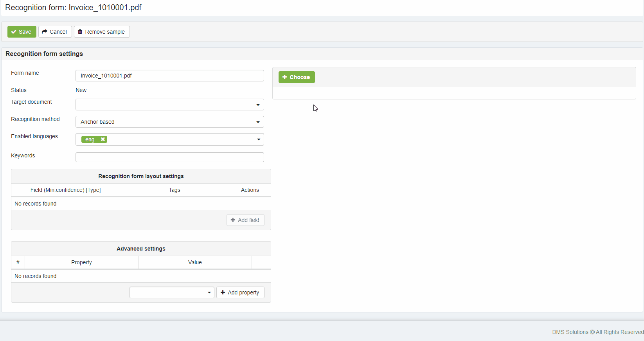This screenshot has width=644, height=341.
Task: Click the green Save button
Action: (22, 32)
